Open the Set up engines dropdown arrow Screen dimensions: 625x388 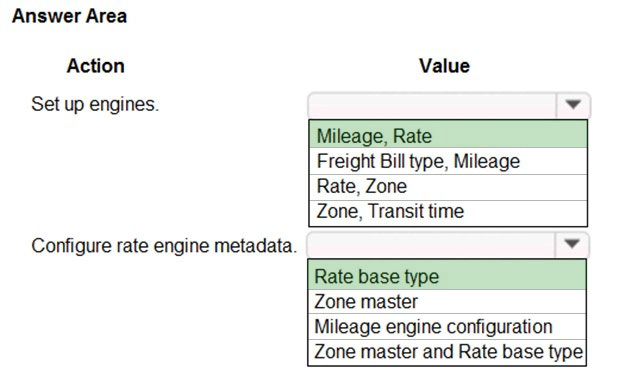[573, 105]
